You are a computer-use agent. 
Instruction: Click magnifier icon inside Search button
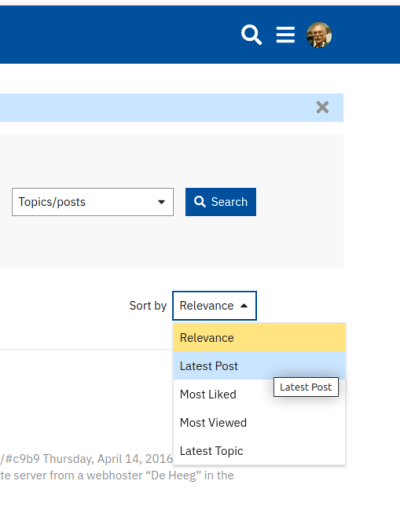200,202
